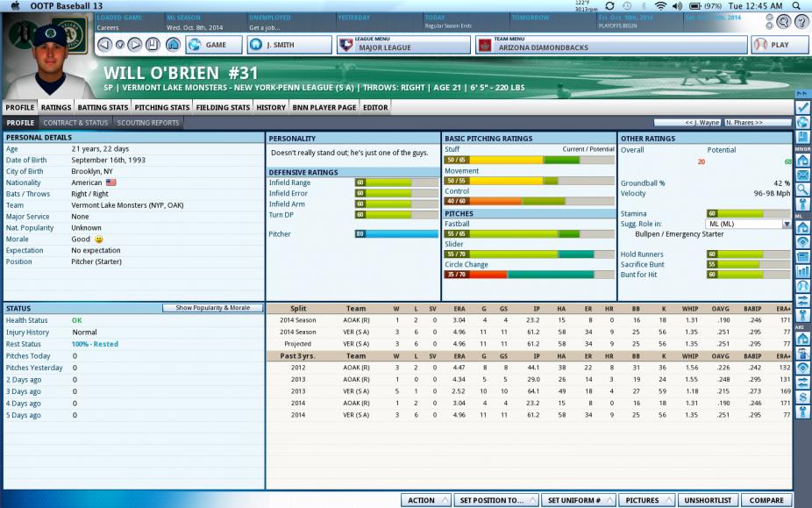Open the Apple menu
Image resolution: width=812 pixels, height=508 pixels.
[16, 5]
